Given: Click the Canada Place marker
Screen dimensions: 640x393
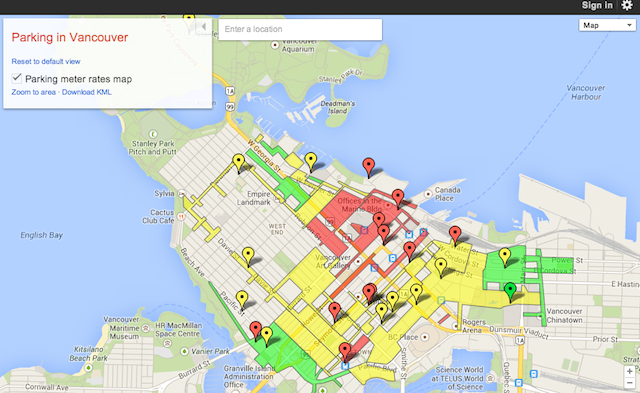Looking at the screenshot, I should tap(428, 194).
